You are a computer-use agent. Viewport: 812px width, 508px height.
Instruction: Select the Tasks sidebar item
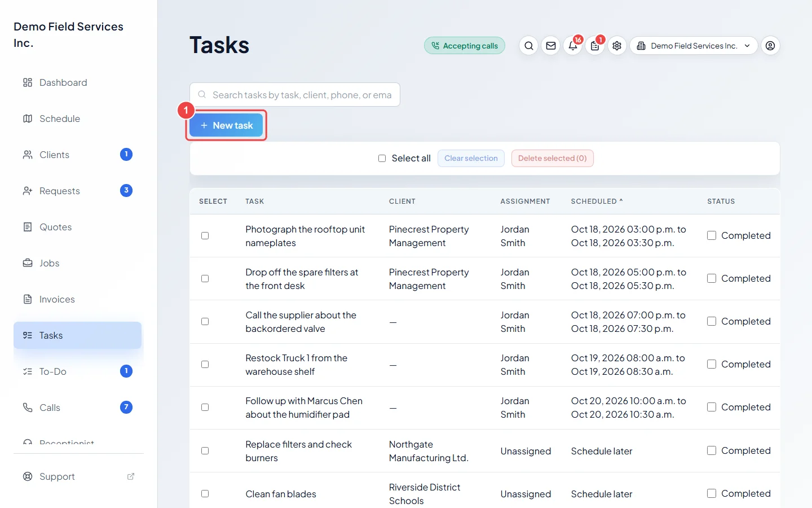(77, 335)
